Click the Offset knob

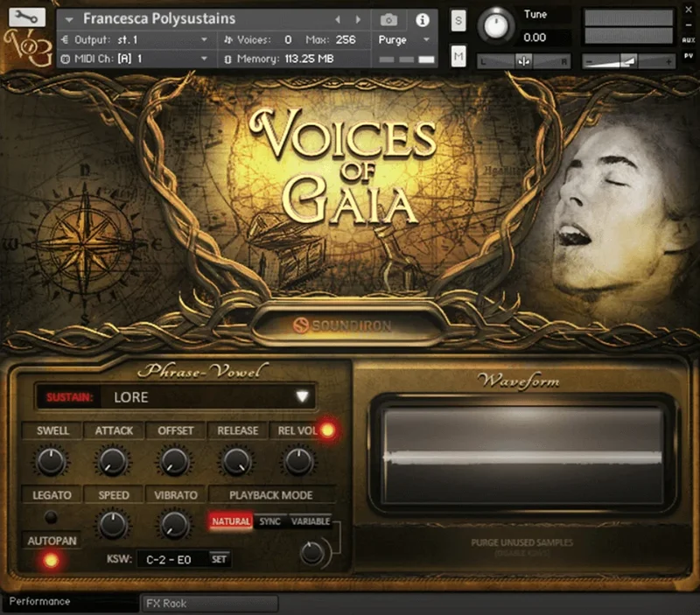coord(174,461)
